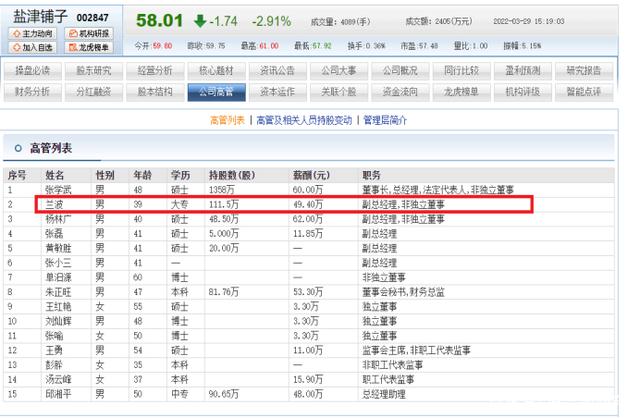Screen dimensions: 640x418
Task: Open the 股东研究 tab
Action: 94,71
